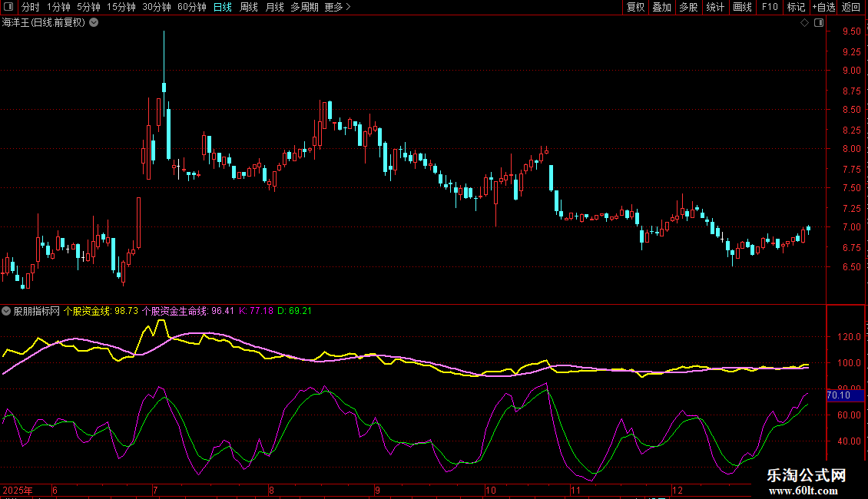Expand 更多 for more period options
Image resolution: width=868 pixels, height=499 pixels.
[337, 7]
